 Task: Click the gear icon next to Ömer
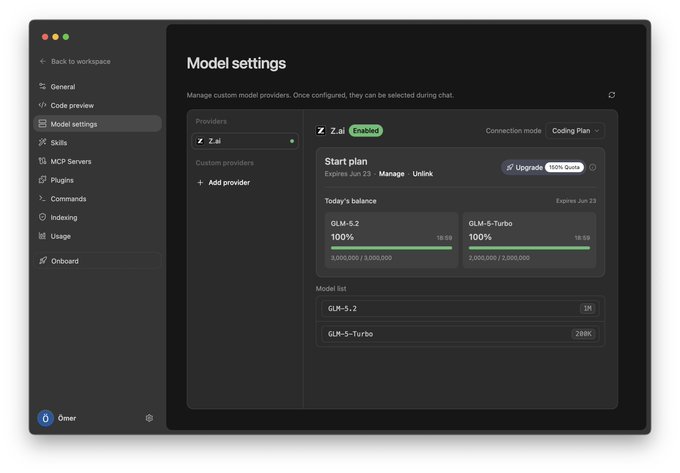coord(149,418)
